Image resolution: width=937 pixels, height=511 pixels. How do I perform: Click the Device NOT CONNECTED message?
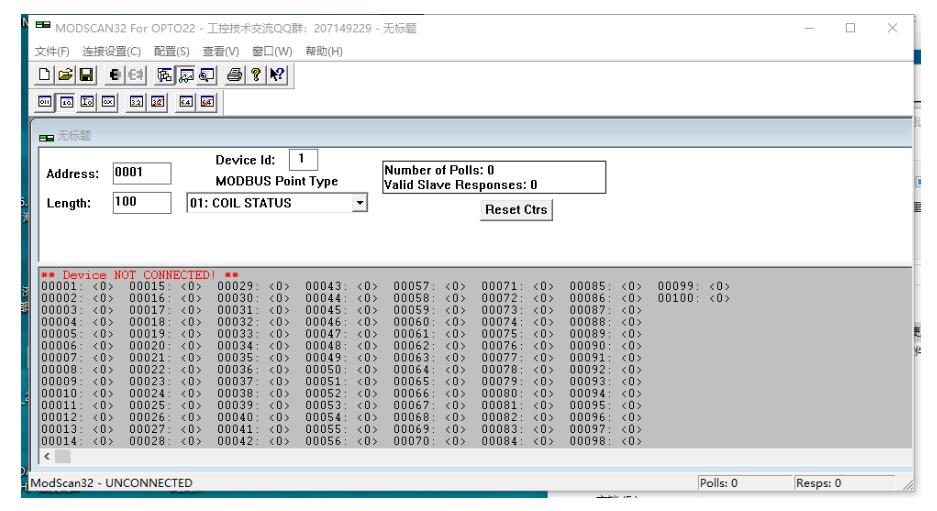(140, 275)
